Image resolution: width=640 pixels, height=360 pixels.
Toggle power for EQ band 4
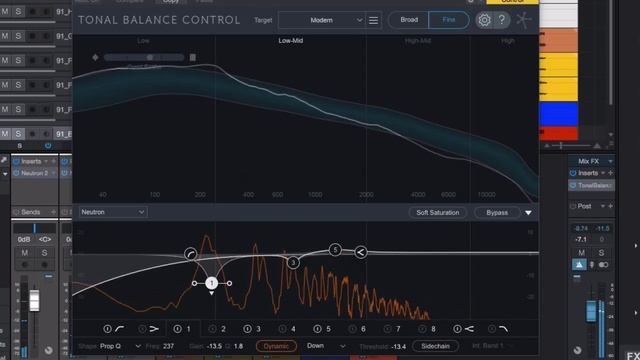tap(282, 329)
